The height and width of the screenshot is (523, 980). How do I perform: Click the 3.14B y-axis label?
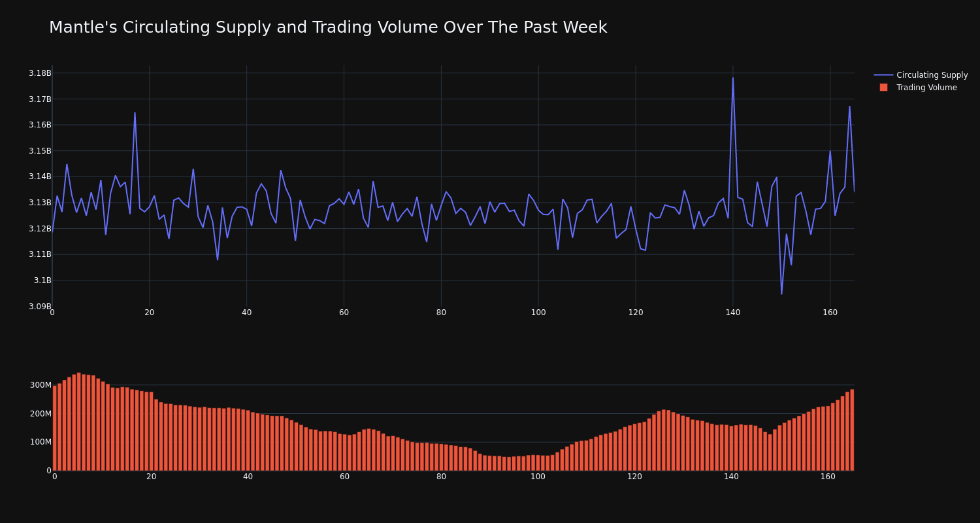[40, 177]
